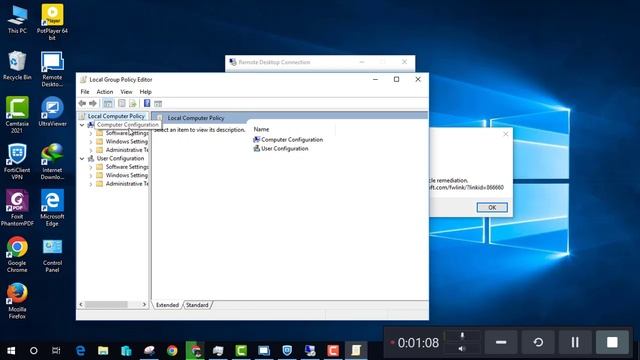The image size is (640, 360).
Task: Open Microsoft Store from the taskbar
Action: (126, 351)
